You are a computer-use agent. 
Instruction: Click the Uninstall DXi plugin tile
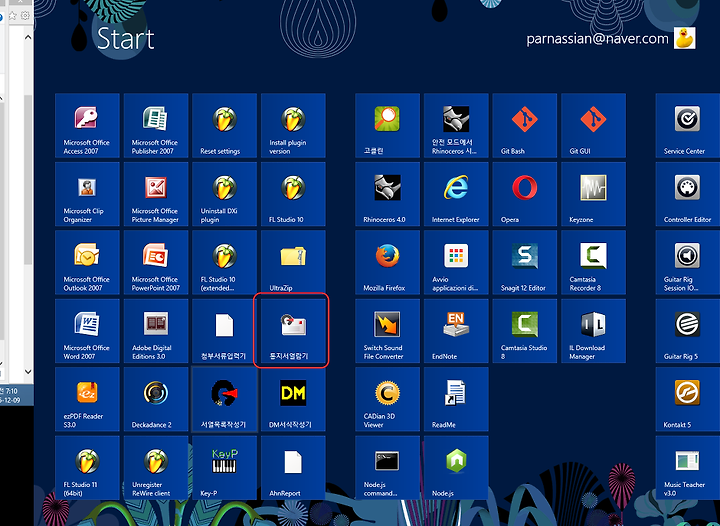(x=225, y=194)
